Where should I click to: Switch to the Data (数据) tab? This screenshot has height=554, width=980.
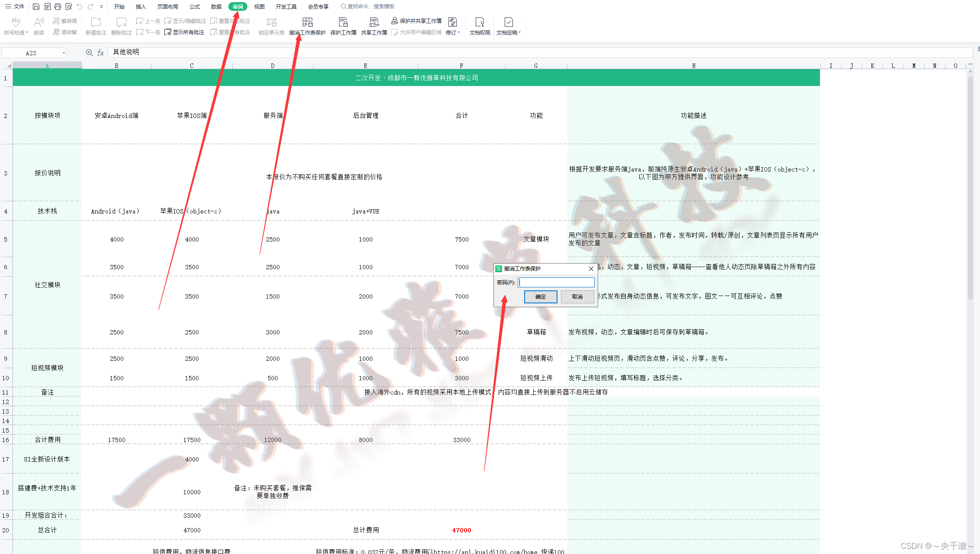click(x=216, y=6)
